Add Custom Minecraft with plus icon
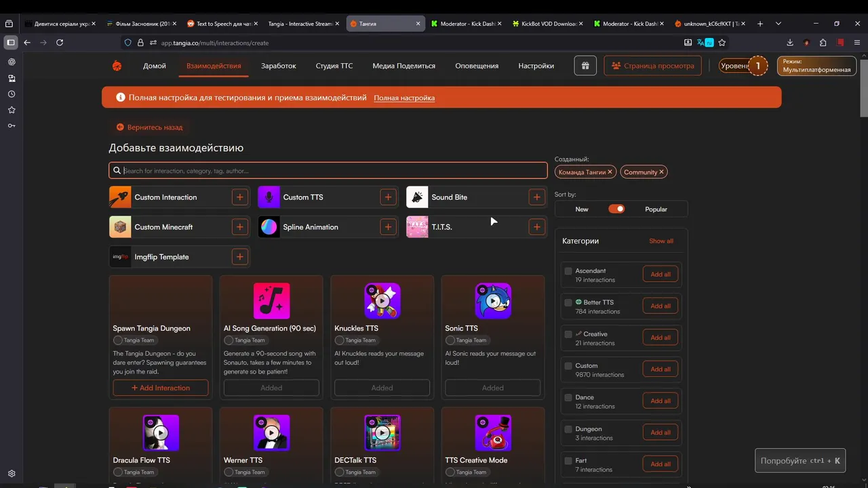The height and width of the screenshot is (488, 868). (x=239, y=227)
